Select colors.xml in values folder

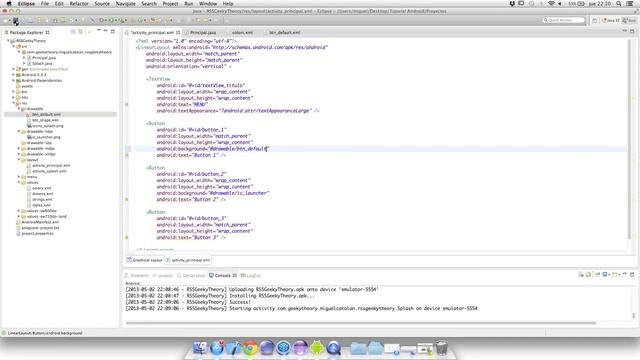[41, 188]
